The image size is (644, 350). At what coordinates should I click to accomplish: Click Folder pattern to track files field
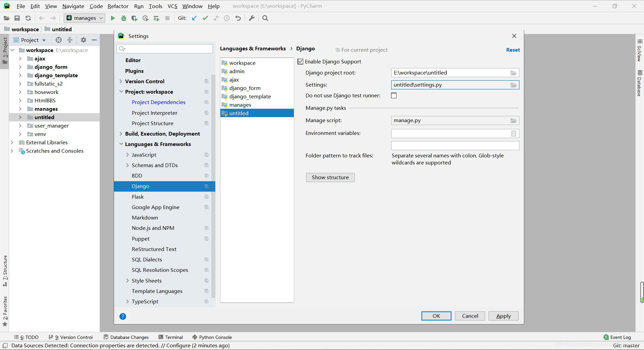coord(455,145)
